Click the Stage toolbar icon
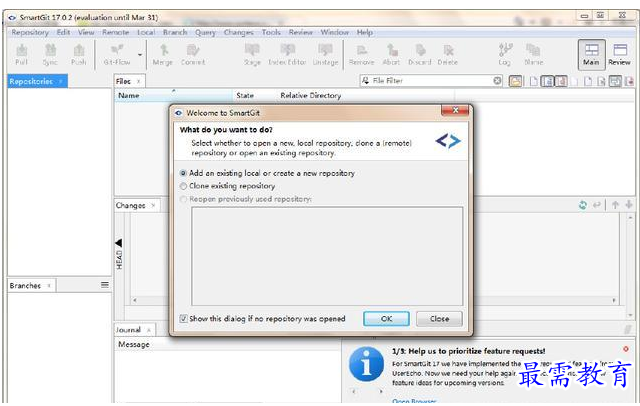 [x=252, y=55]
